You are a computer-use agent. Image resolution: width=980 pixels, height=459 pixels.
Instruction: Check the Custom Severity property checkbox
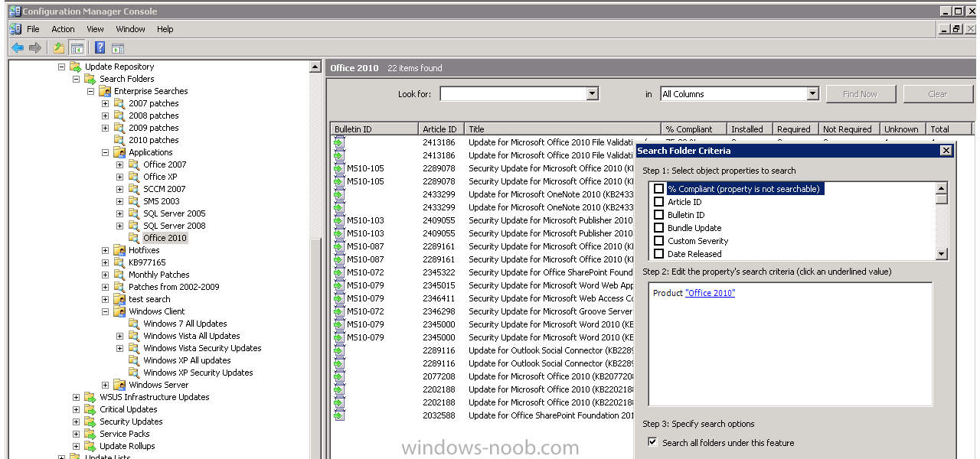(x=658, y=241)
